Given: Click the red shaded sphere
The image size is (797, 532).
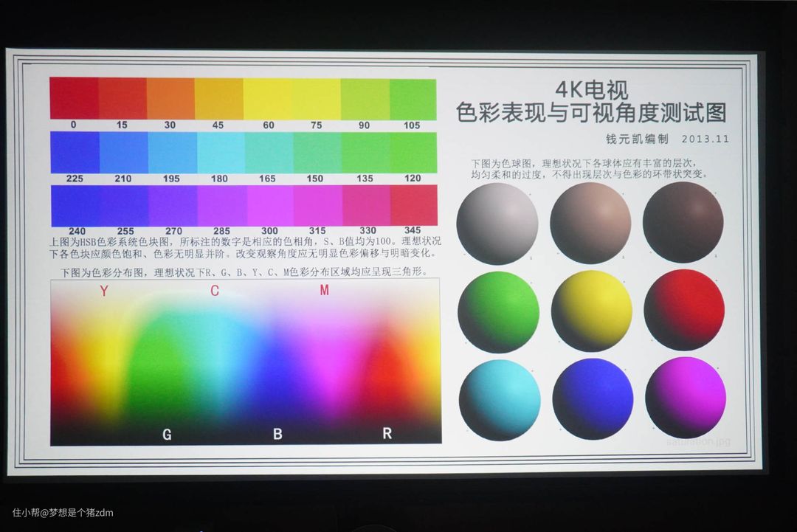Looking at the screenshot, I should (x=684, y=310).
